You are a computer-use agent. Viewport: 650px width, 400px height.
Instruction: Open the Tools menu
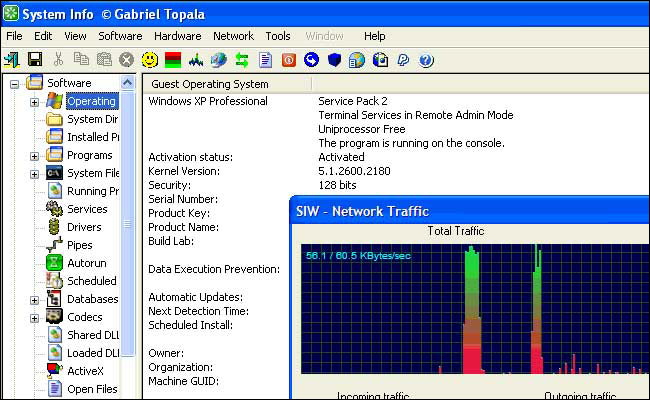pyautogui.click(x=278, y=36)
